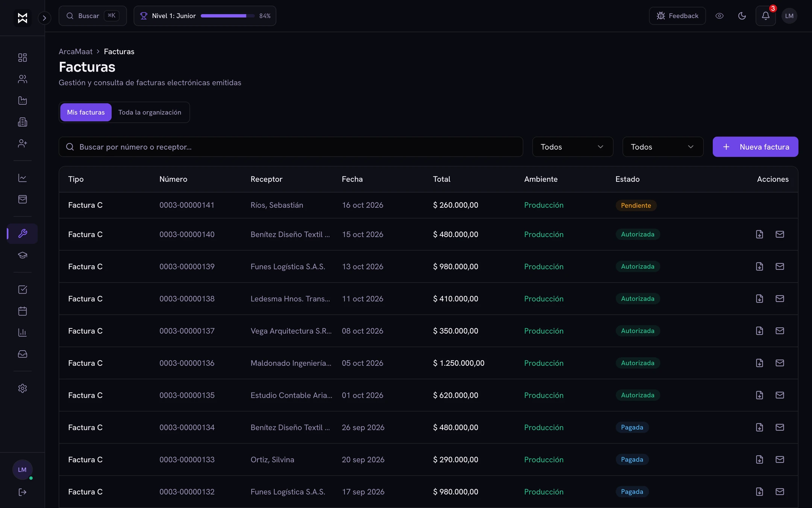Open the dashboard grid icon in sidebar
The image size is (812, 508).
23,58
